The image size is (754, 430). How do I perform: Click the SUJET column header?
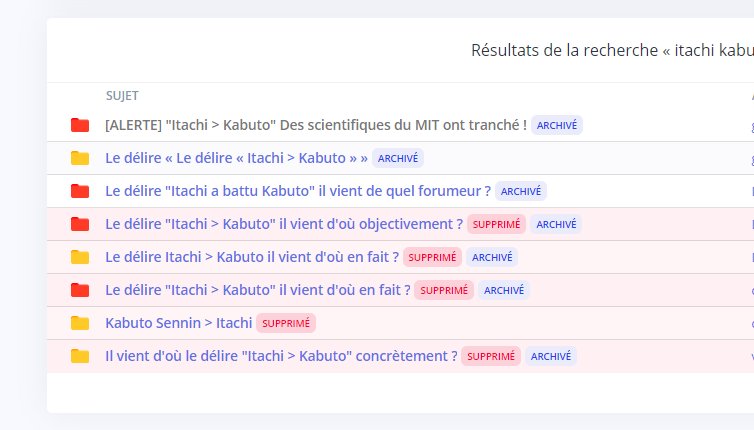[x=122, y=96]
